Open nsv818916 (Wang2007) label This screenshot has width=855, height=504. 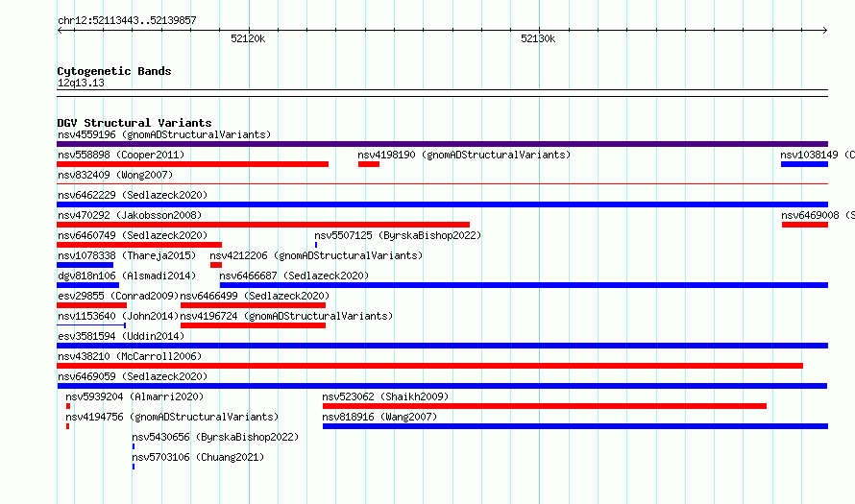tap(379, 417)
